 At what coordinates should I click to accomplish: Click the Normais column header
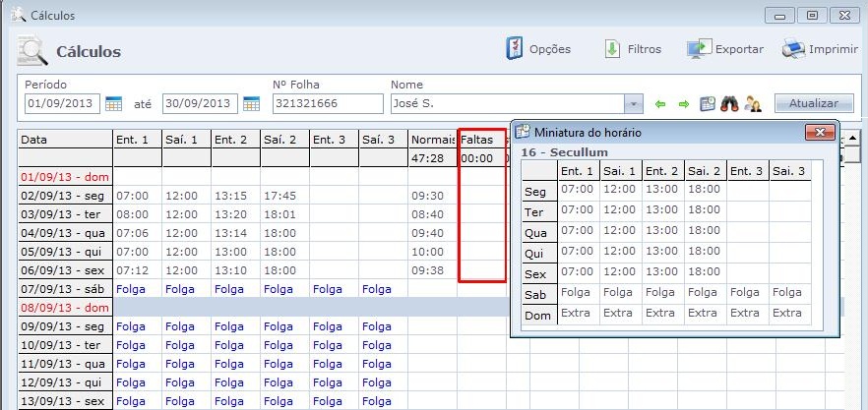pos(432,140)
